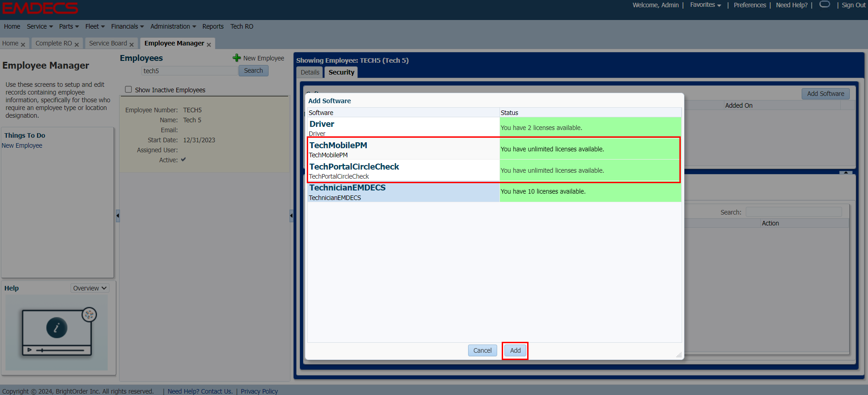The image size is (868, 395).
Task: Close the Complete RO tab
Action: pos(77,45)
